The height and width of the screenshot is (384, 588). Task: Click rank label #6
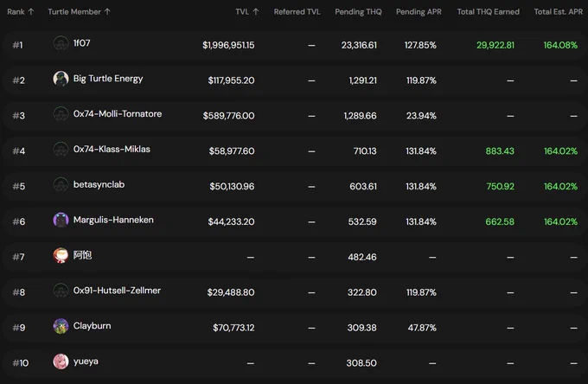tap(19, 221)
